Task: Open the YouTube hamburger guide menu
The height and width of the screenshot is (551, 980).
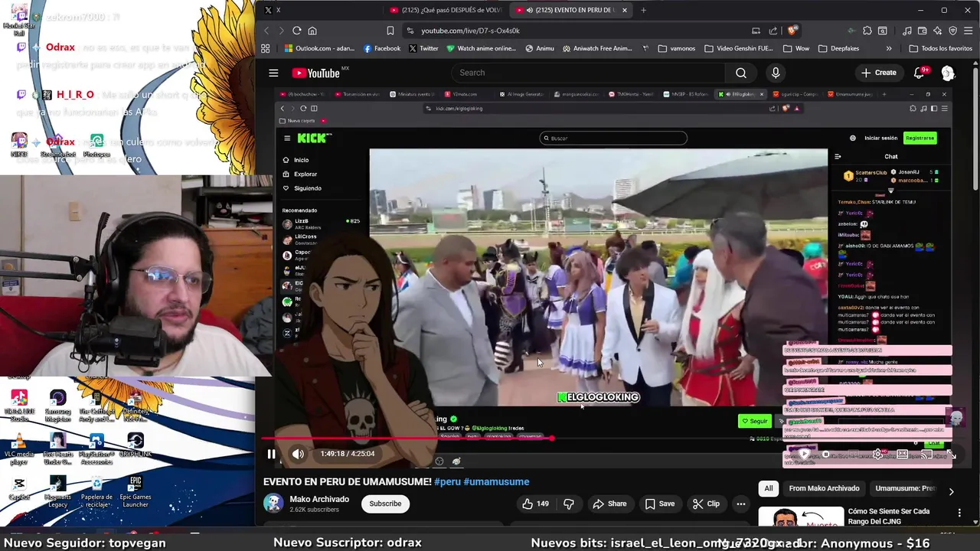Action: [273, 73]
